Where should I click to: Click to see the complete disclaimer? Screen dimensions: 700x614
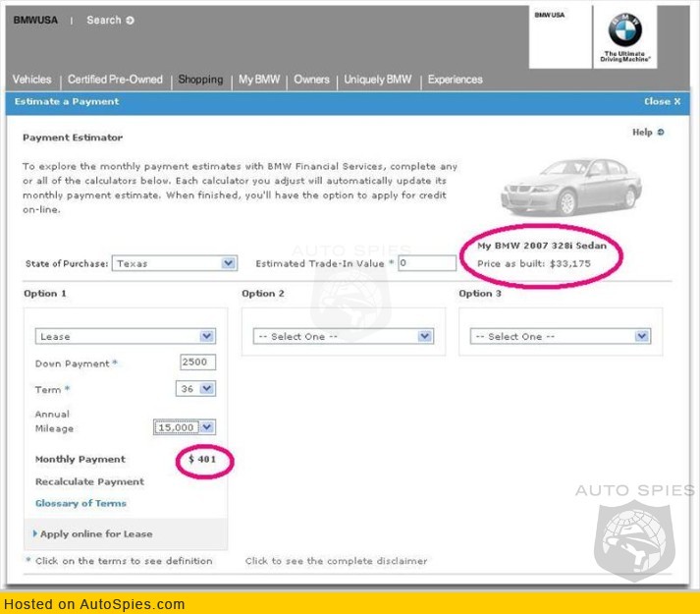click(336, 561)
